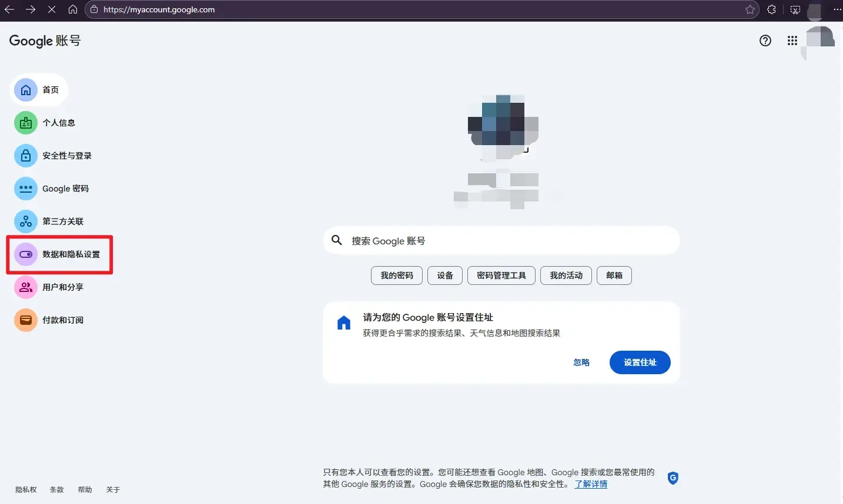Image resolution: width=843 pixels, height=504 pixels.
Task: Open the Google apps launcher grid
Action: point(792,41)
